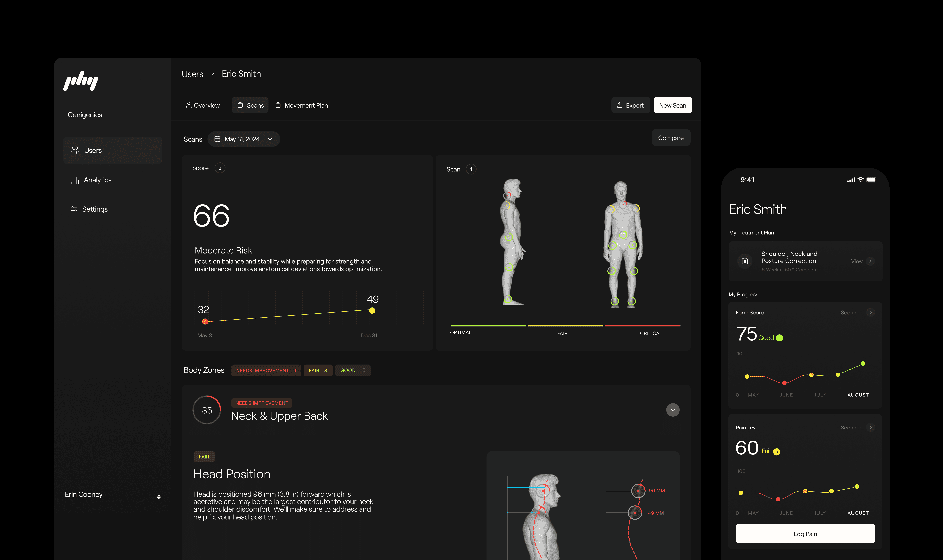Select the red June point in Pain Level
Screen dimensions: 943x560
[x=778, y=499]
